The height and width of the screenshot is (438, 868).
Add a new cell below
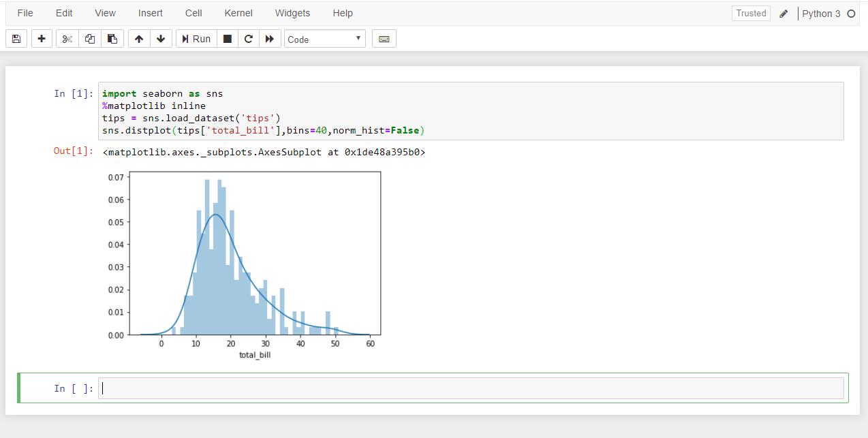pos(42,38)
